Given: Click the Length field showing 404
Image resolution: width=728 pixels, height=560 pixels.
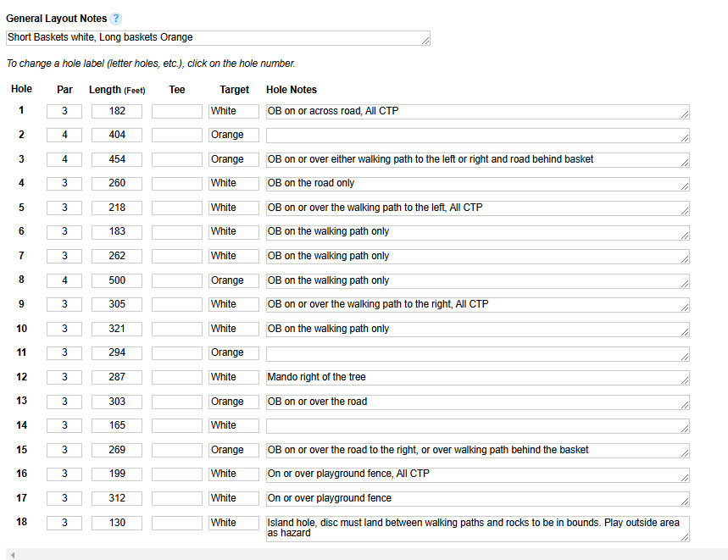Looking at the screenshot, I should (x=117, y=135).
